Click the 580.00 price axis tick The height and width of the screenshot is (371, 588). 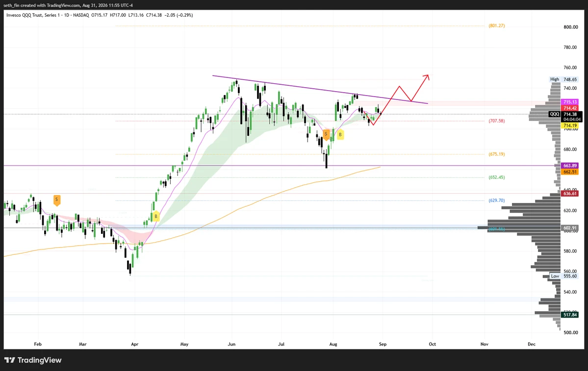pos(571,251)
